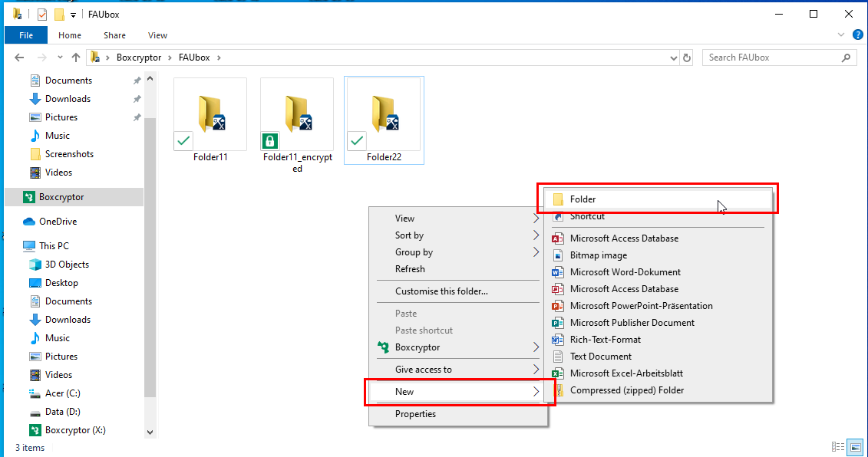Create a new Microsoft Excel-Arbeitsblatt

click(658, 373)
